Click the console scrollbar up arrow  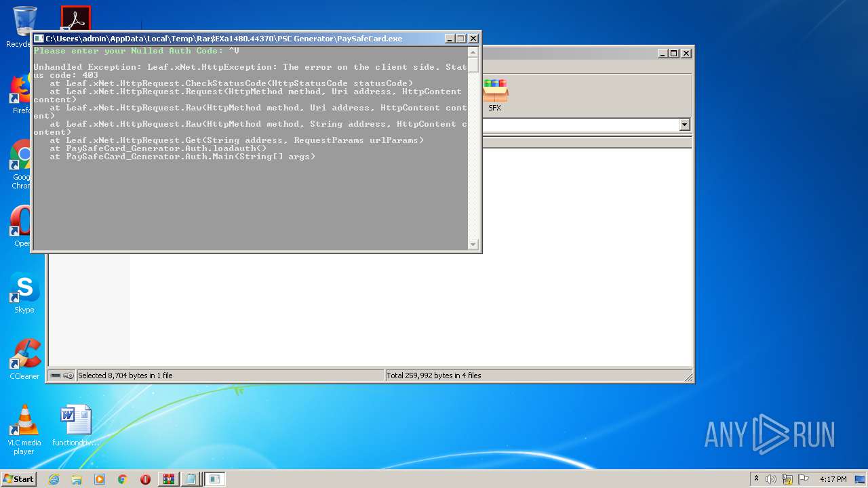473,52
